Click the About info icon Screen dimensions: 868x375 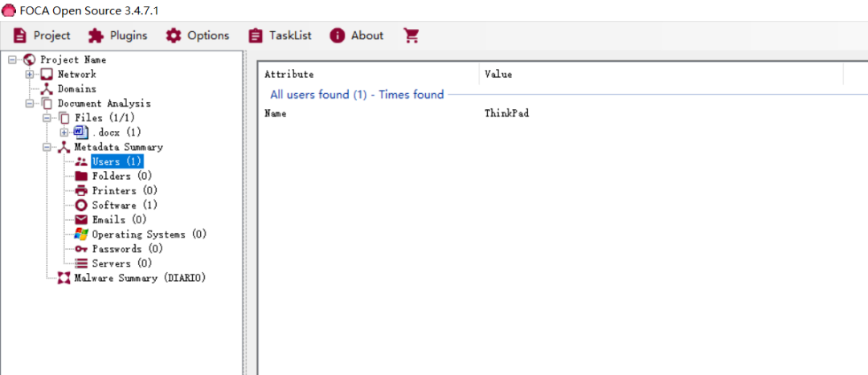(337, 35)
